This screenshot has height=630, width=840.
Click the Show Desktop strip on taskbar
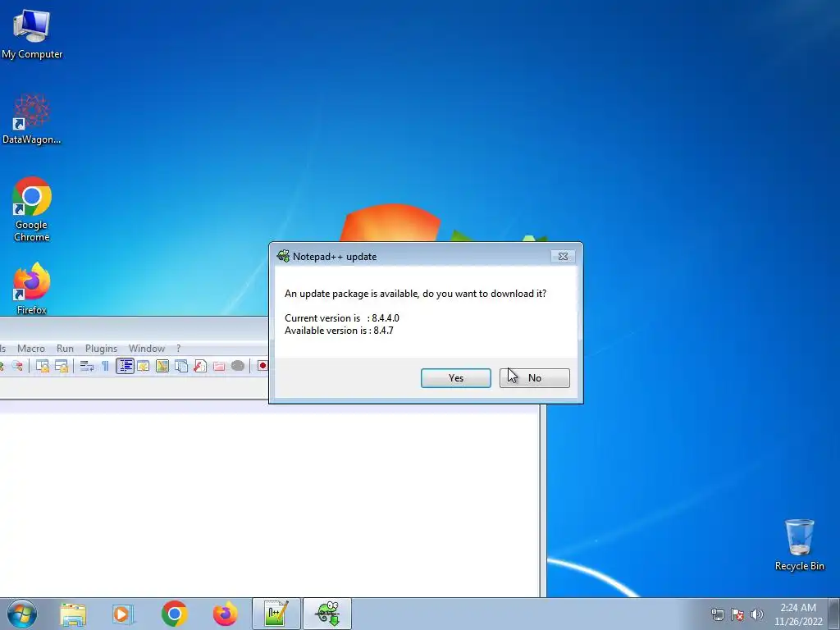click(x=834, y=614)
